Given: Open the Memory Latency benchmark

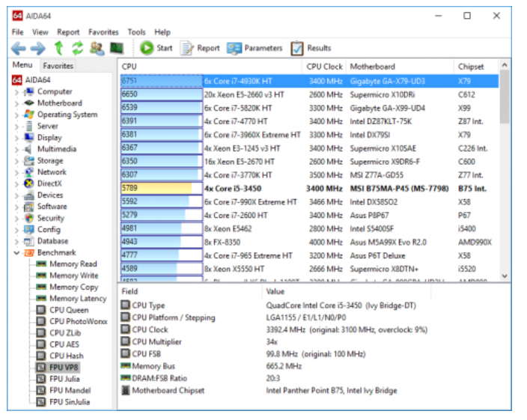Looking at the screenshot, I should (72, 299).
